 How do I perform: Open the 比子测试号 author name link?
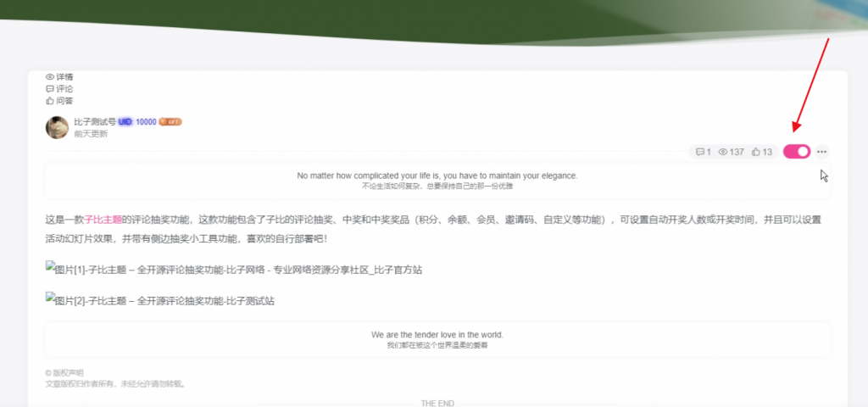[x=95, y=122]
